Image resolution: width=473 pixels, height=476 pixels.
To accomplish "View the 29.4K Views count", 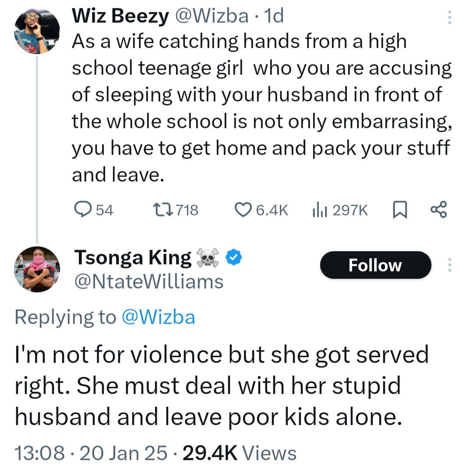I will (240, 453).
